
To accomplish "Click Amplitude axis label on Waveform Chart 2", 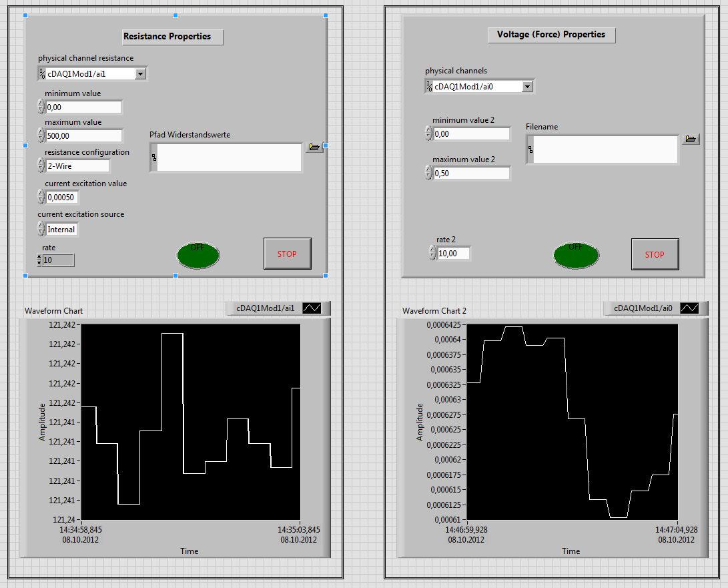I will 420,422.
